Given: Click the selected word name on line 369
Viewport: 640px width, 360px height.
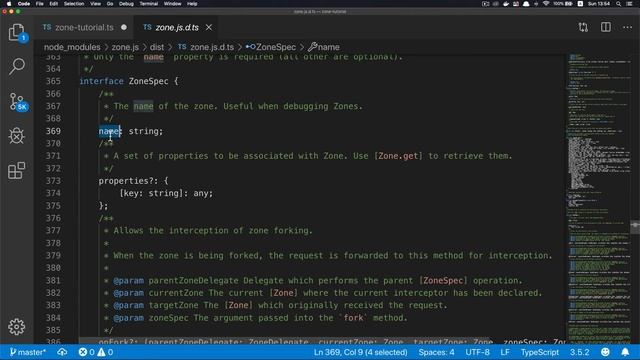Looking at the screenshot, I should [x=110, y=131].
